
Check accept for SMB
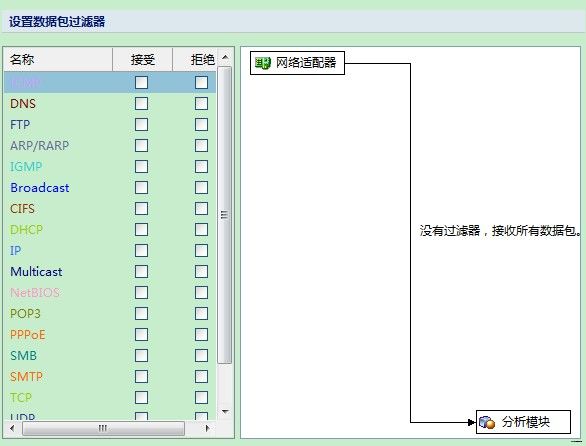[141, 355]
